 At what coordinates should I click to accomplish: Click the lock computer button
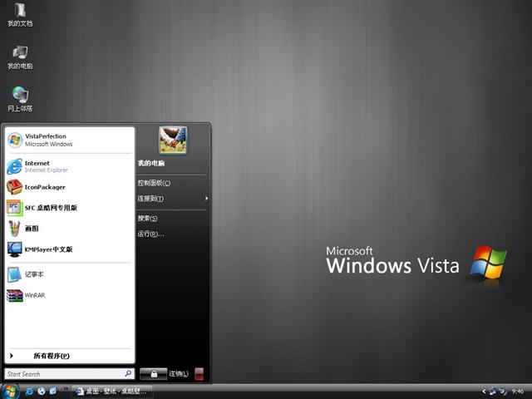coord(153,374)
